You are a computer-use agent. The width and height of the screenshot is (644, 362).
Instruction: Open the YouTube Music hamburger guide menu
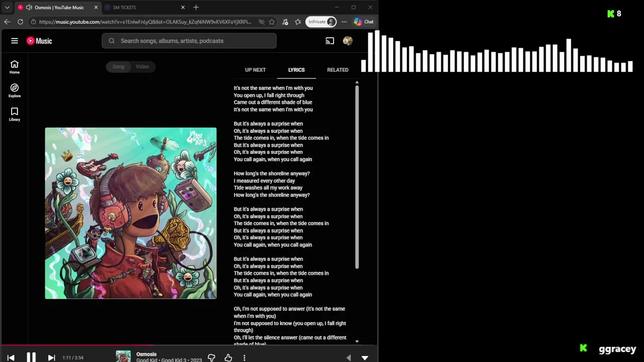pyautogui.click(x=15, y=41)
